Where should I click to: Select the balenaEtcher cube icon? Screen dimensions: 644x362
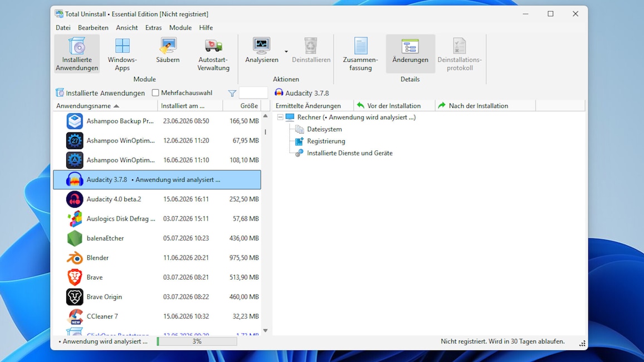pyautogui.click(x=74, y=238)
